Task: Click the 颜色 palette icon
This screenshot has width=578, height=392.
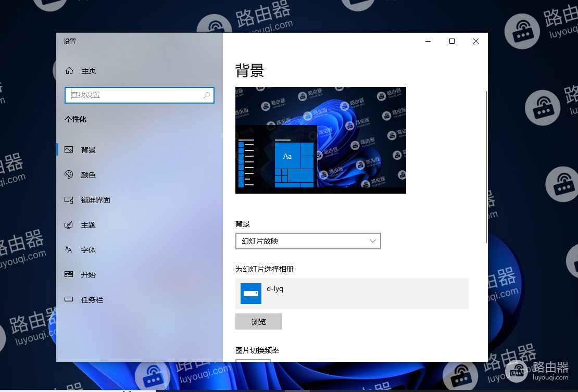Action: pos(69,174)
